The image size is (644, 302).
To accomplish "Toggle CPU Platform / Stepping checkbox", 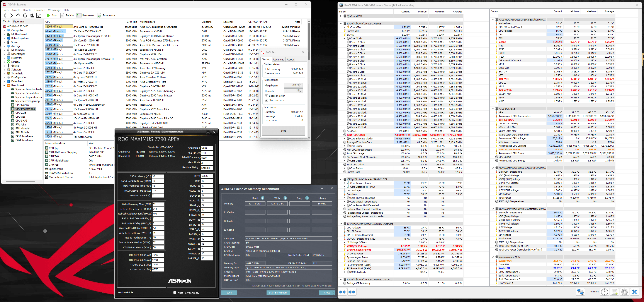I will 46,152.
